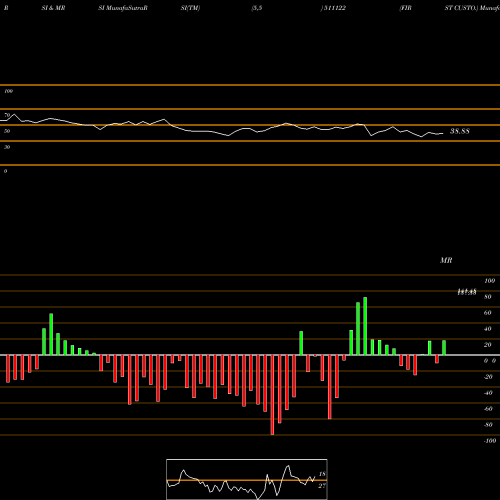The image size is (500, 500).
Task: Click the RSI axis label 70
Action: pos(7,115)
